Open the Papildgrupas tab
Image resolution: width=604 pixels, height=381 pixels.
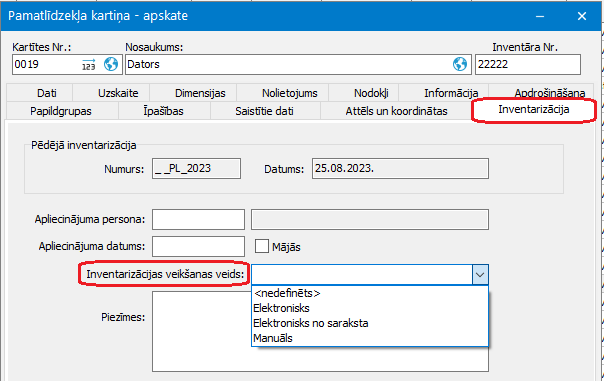coord(61,111)
